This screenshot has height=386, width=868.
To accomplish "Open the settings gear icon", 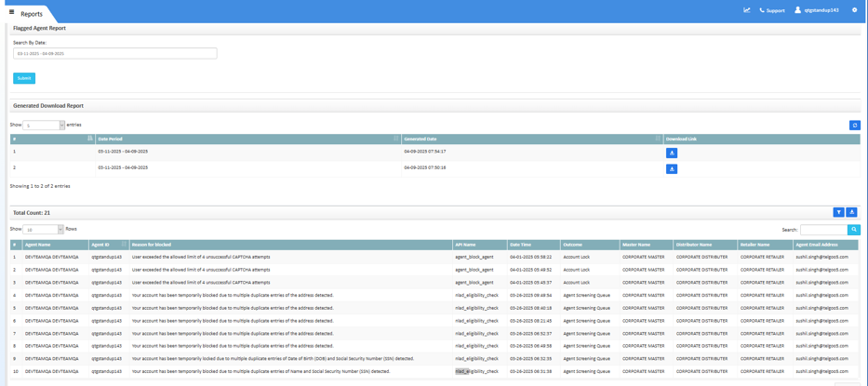I will point(854,10).
